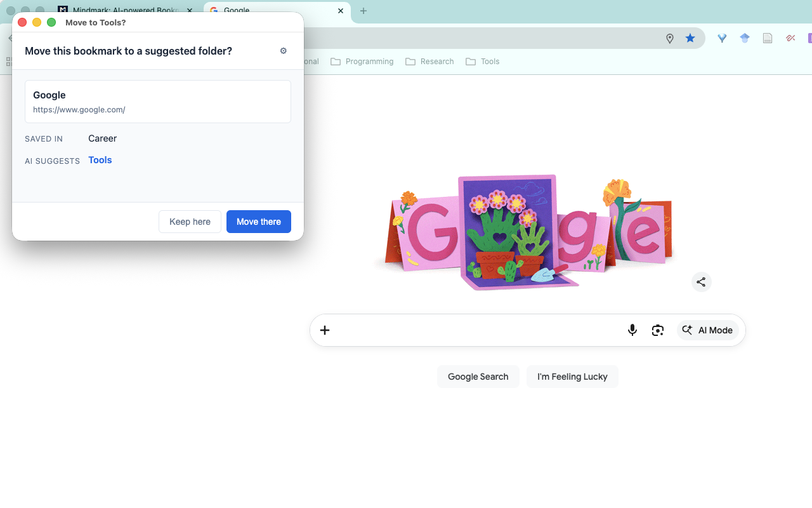
Task: Click the AI Mode button
Action: [708, 330]
